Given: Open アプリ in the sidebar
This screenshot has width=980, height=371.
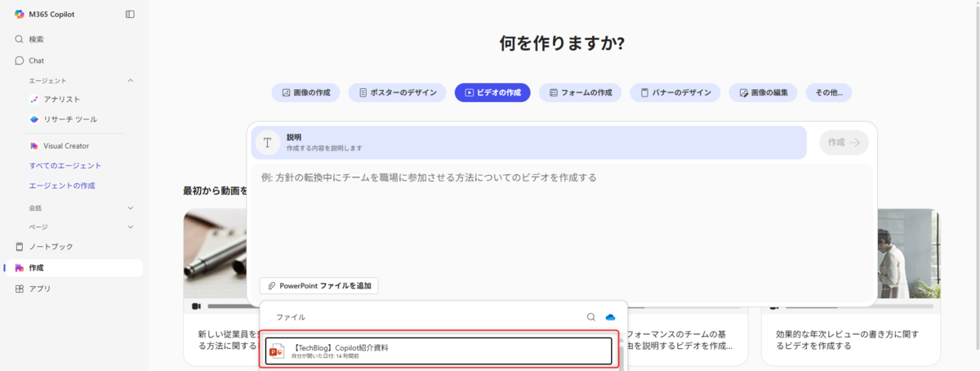Looking at the screenshot, I should pos(73,288).
